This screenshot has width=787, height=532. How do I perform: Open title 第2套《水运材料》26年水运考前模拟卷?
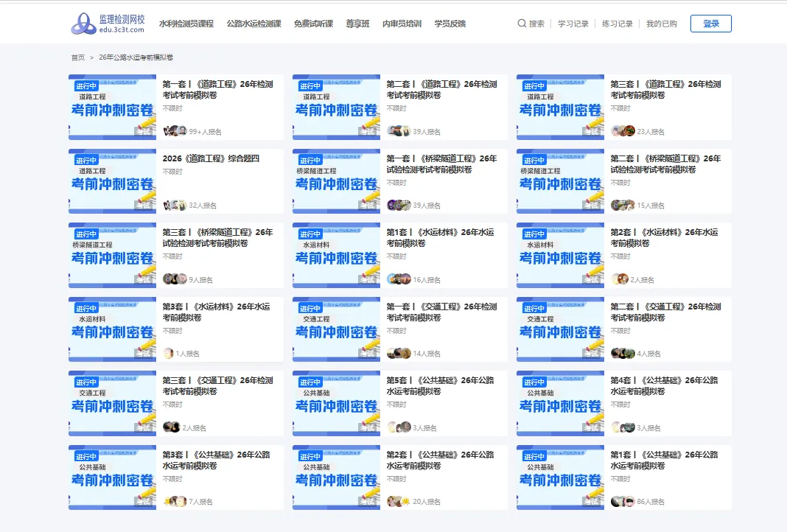(664, 238)
